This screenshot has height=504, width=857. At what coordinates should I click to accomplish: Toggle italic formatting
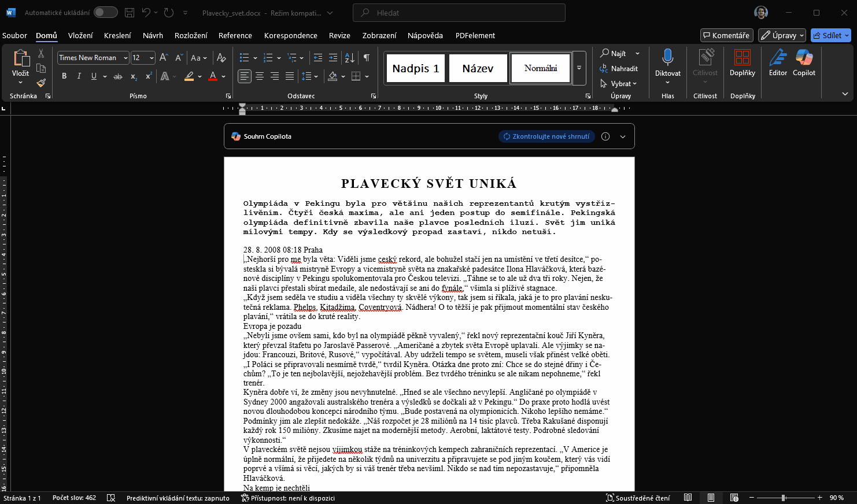(x=79, y=76)
